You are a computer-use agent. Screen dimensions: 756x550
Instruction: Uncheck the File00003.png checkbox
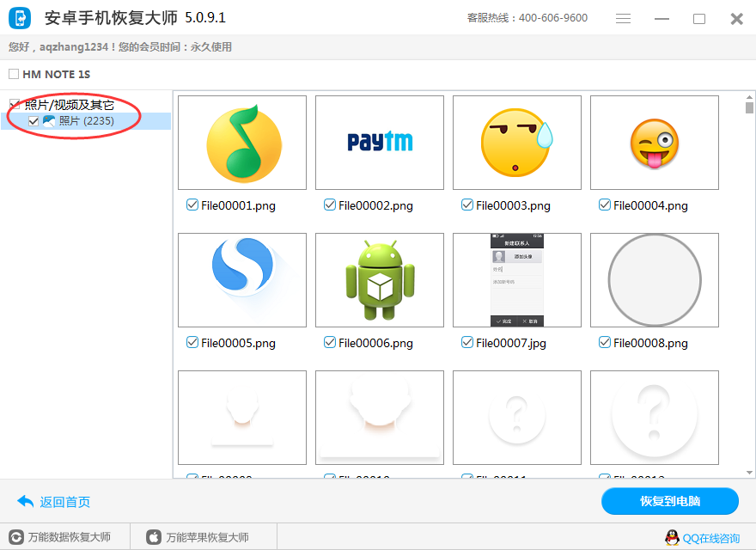467,205
